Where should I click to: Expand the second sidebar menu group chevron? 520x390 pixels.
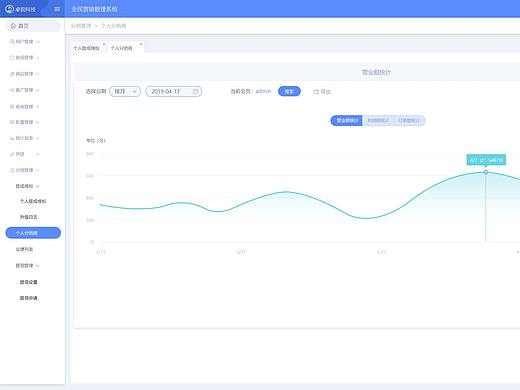(x=37, y=58)
